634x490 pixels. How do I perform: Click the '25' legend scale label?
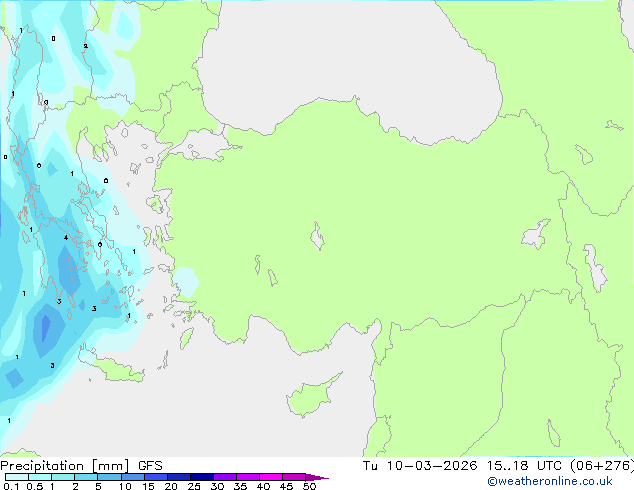(194, 486)
